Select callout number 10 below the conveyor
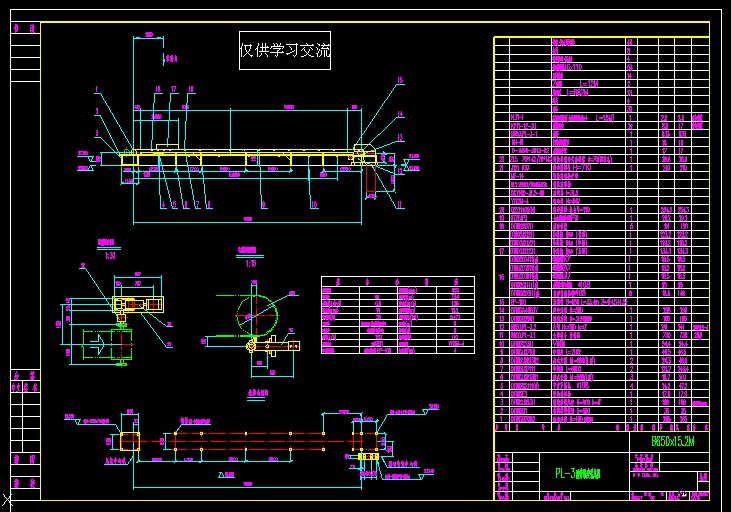 click(313, 204)
